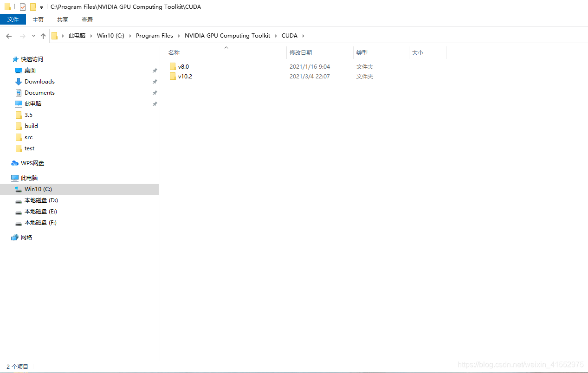Sort by 修改日期 column header
Screen dimensions: 588x373
[301, 53]
